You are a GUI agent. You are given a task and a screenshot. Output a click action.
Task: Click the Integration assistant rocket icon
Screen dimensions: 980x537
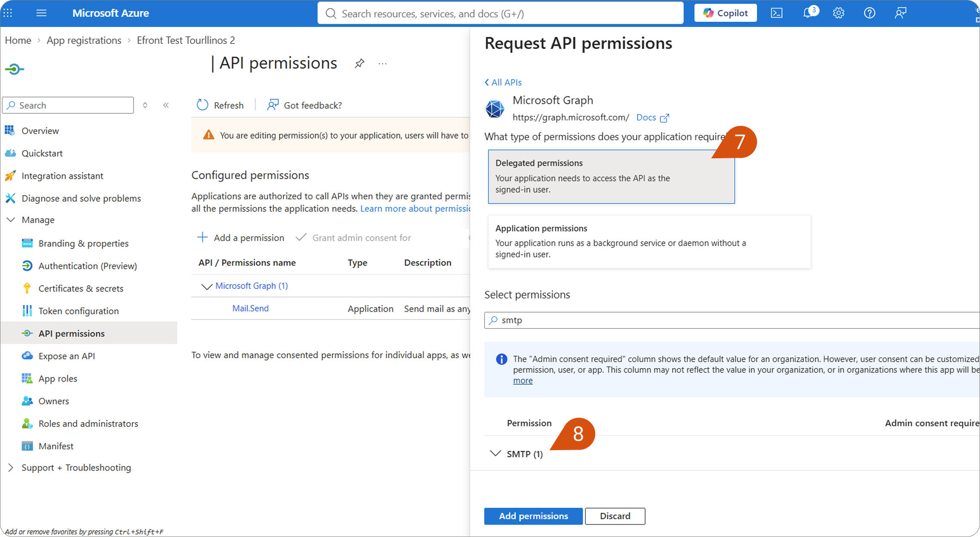10,176
